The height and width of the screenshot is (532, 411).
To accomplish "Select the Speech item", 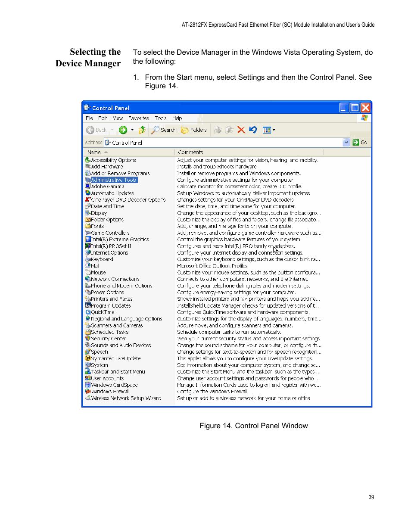I will [97, 352].
